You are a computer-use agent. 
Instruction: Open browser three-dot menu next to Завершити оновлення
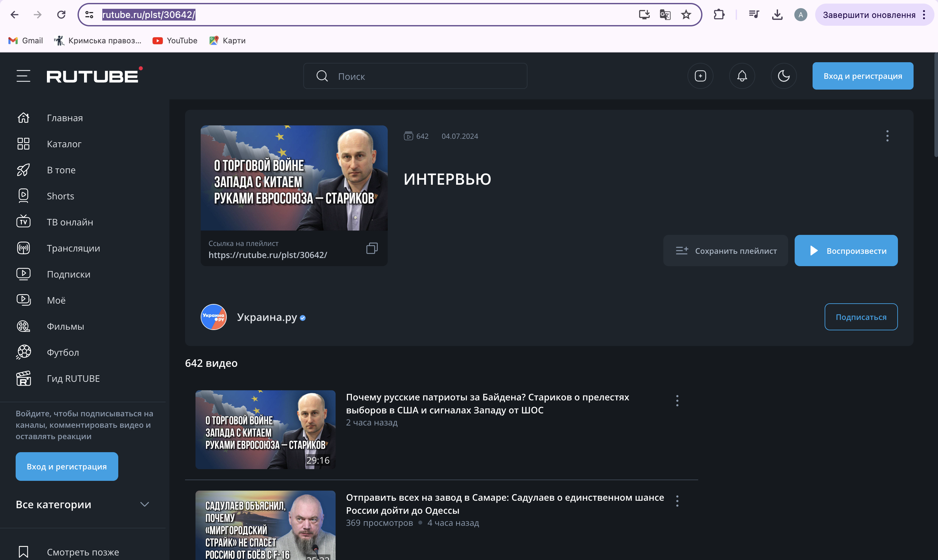coord(924,15)
